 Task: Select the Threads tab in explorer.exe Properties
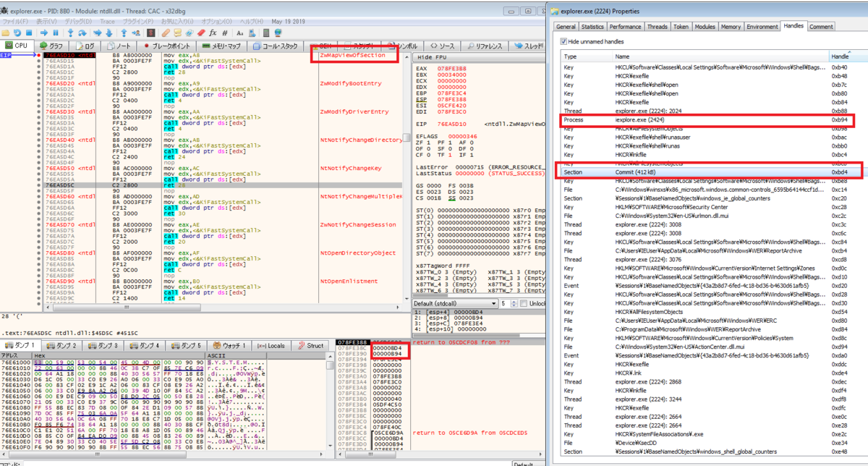(x=657, y=26)
